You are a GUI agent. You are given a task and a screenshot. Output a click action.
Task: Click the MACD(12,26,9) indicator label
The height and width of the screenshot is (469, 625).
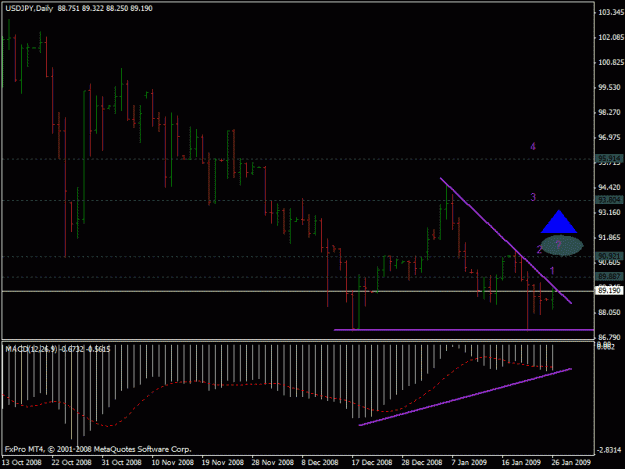pyautogui.click(x=58, y=349)
